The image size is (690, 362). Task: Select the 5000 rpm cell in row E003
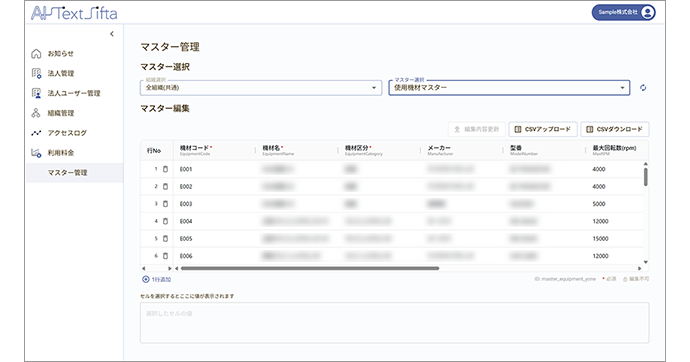pos(614,204)
